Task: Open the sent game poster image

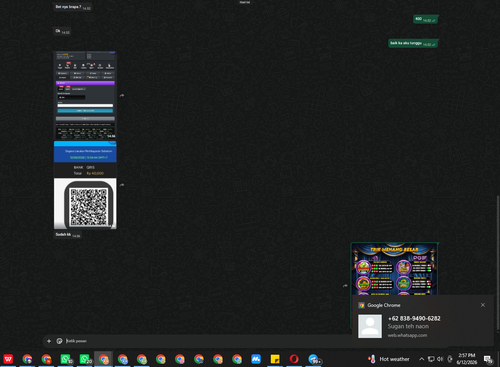Action: pyautogui.click(x=394, y=269)
